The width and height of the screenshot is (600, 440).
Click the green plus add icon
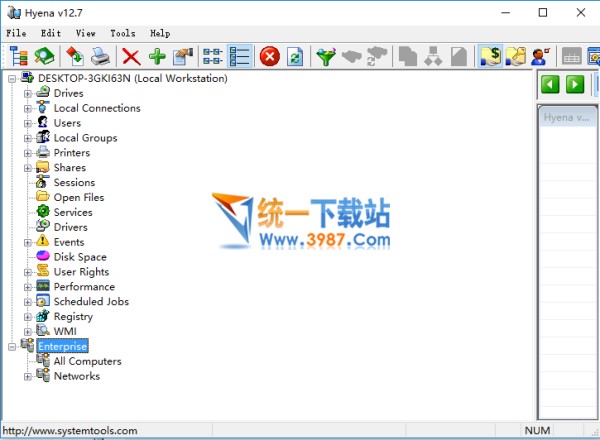coord(157,57)
